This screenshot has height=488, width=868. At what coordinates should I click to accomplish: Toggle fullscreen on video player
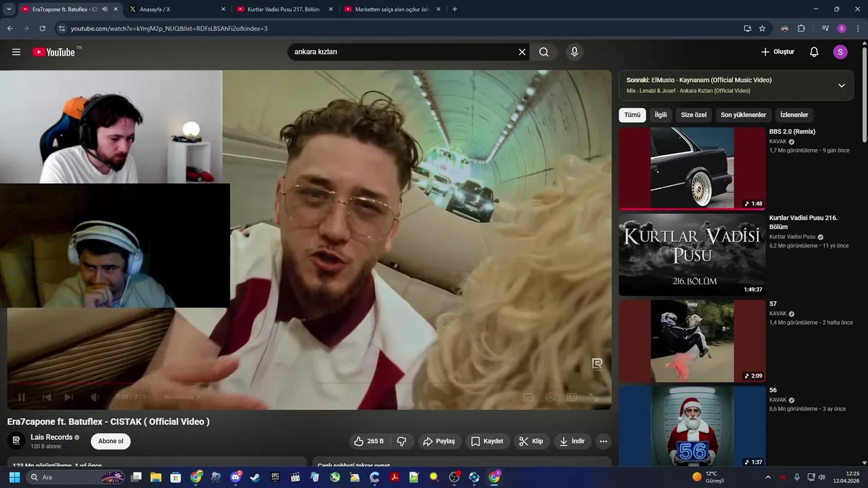point(593,397)
